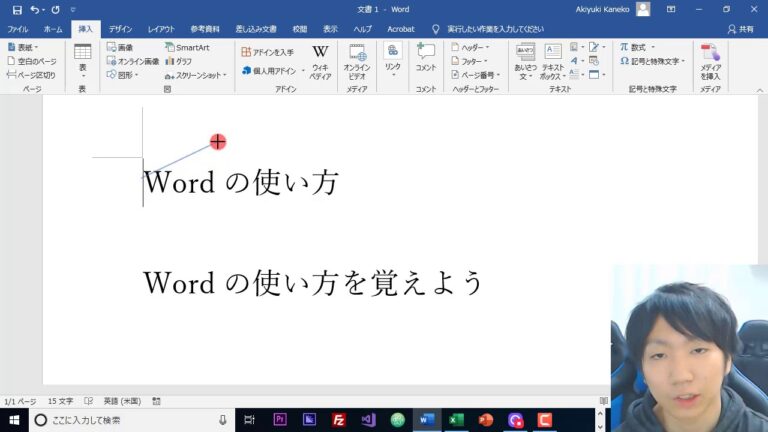Viewport: 768px width, 432px height.
Task: Open the ヘッダー header dropdown
Action: (470, 47)
